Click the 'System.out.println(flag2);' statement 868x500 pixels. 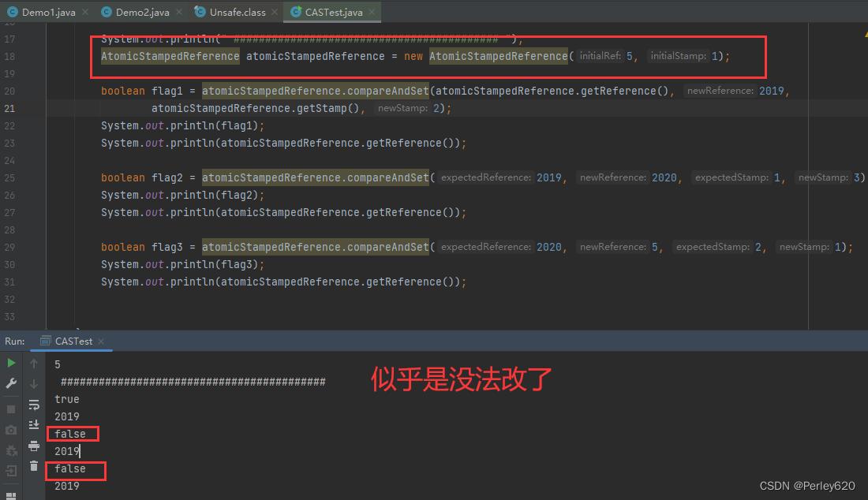[x=183, y=196]
